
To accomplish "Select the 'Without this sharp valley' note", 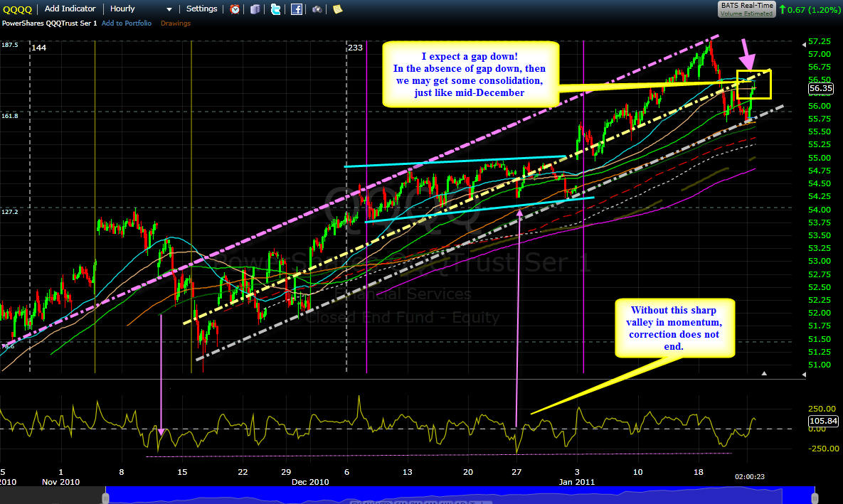I will pyautogui.click(x=674, y=328).
